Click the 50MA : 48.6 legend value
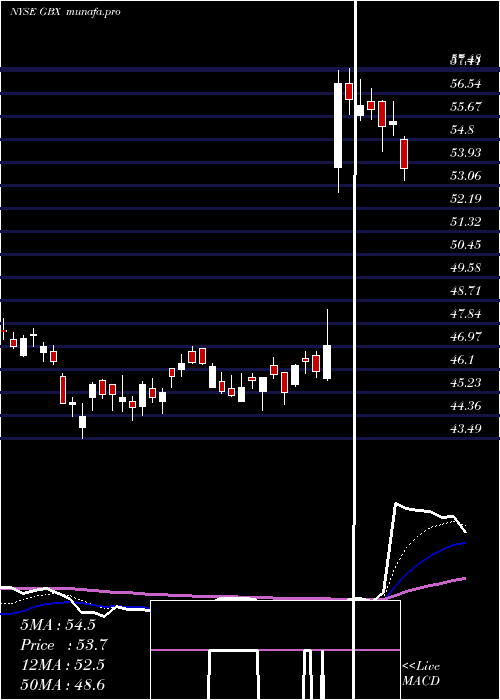500x700 pixels. pos(63,684)
